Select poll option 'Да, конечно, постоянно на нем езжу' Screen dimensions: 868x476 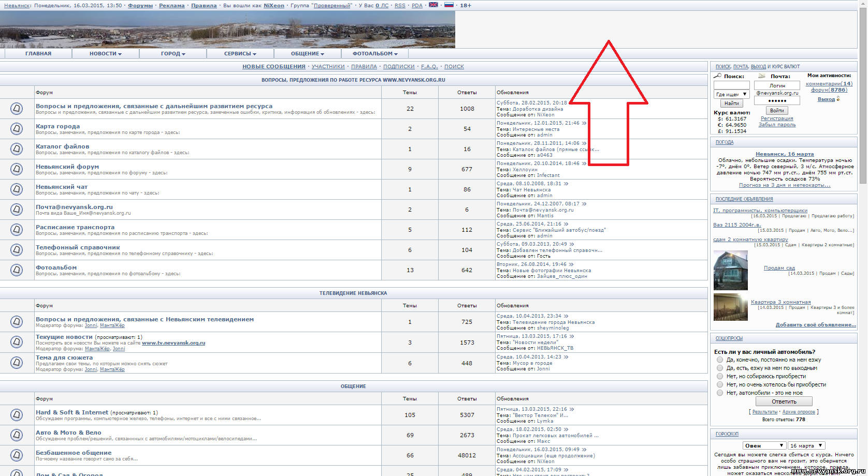pos(720,360)
